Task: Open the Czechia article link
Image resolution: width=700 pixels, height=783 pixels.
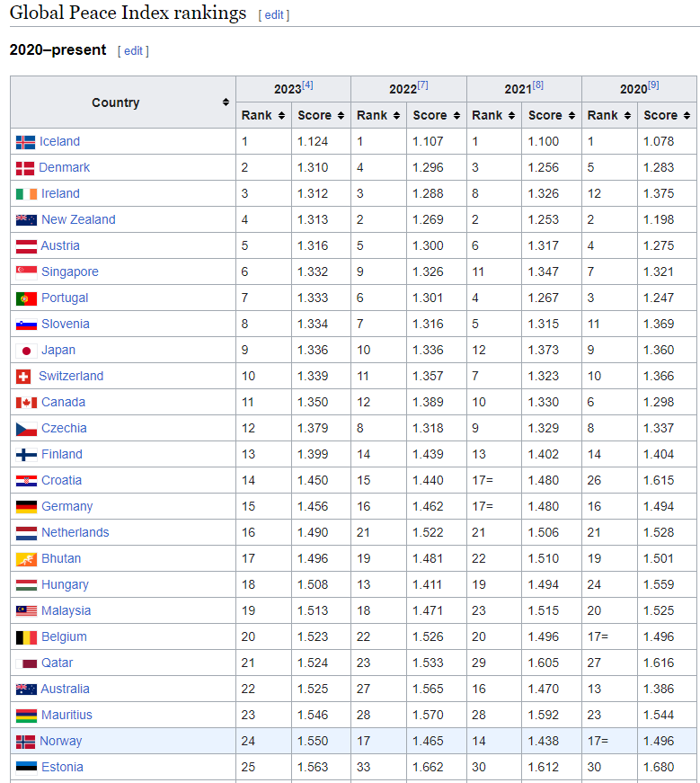Action: point(64,428)
